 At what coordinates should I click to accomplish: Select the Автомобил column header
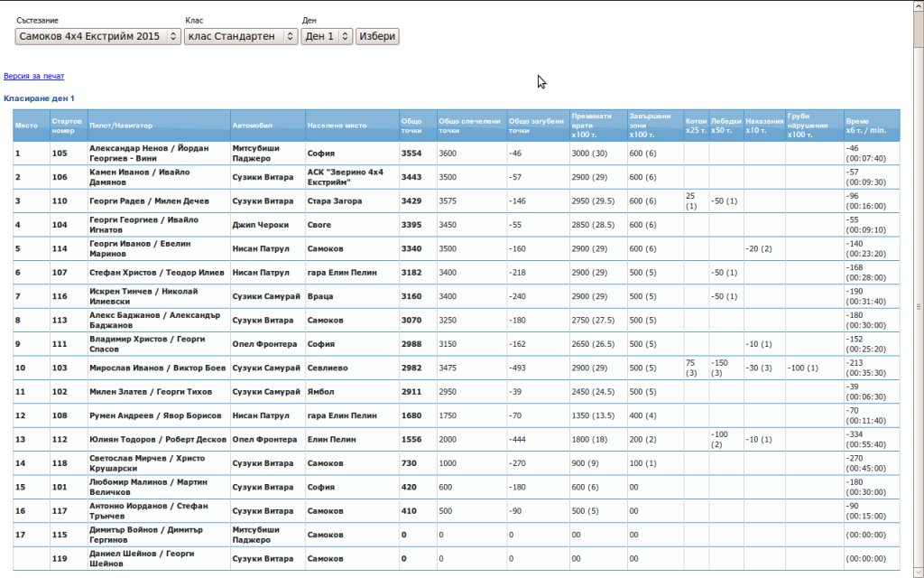coord(253,126)
